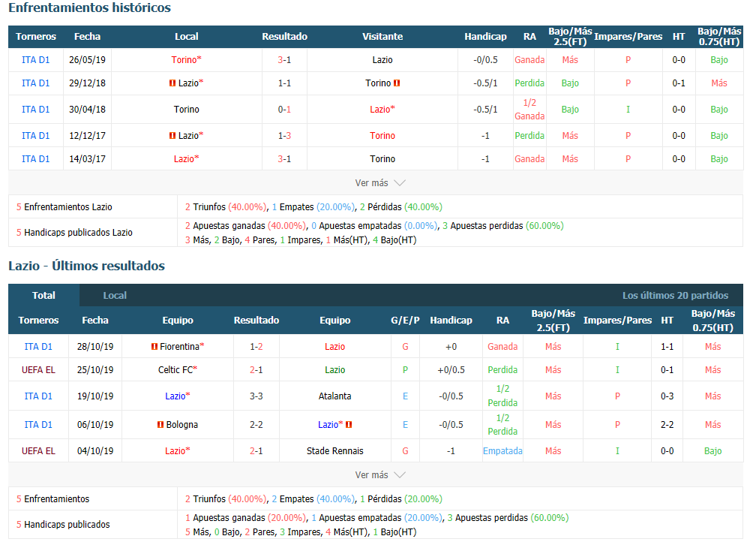The image size is (756, 542).
Task: Open ITA D1 link for 28/10/19 match
Action: pos(38,347)
